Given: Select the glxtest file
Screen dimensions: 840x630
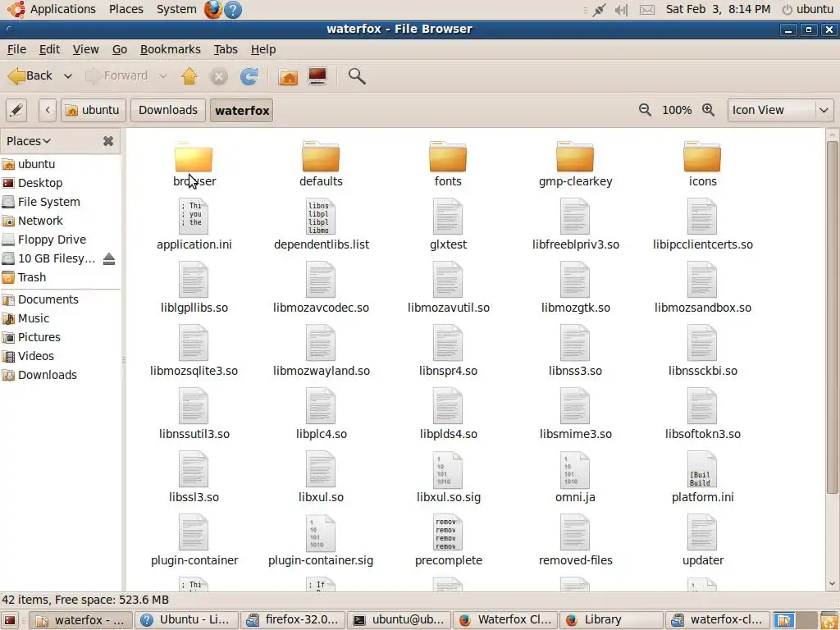Looking at the screenshot, I should pos(448,225).
